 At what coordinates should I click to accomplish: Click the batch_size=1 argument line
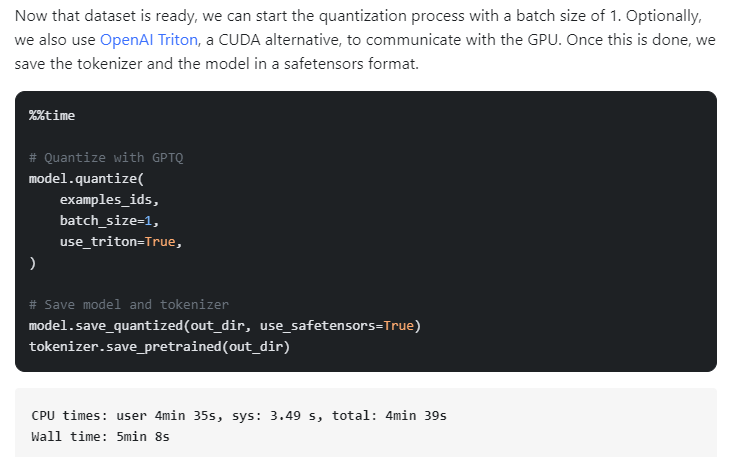tap(109, 220)
